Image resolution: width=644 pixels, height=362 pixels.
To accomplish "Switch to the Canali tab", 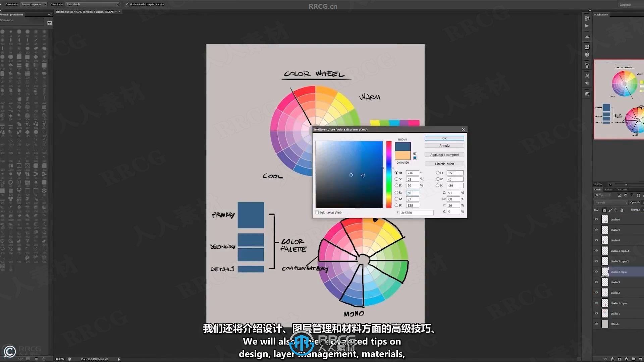I will coord(609,190).
